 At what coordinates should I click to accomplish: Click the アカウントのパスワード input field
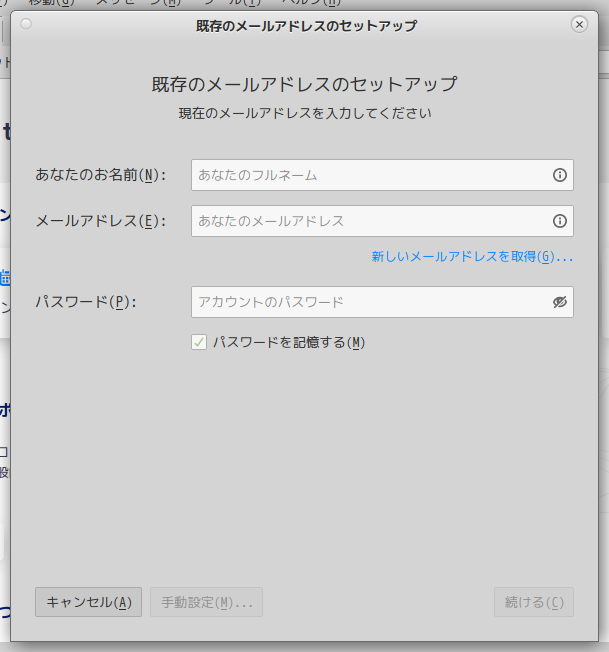(x=382, y=302)
